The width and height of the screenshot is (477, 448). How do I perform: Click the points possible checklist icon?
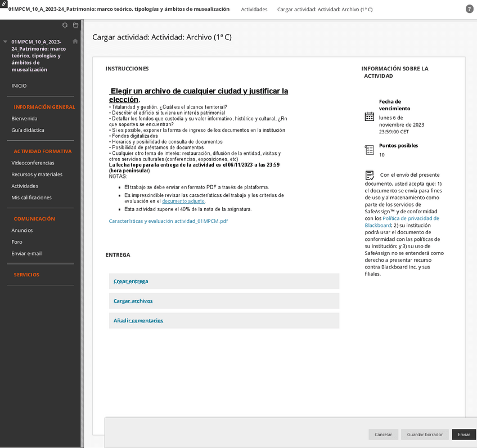coord(370,150)
